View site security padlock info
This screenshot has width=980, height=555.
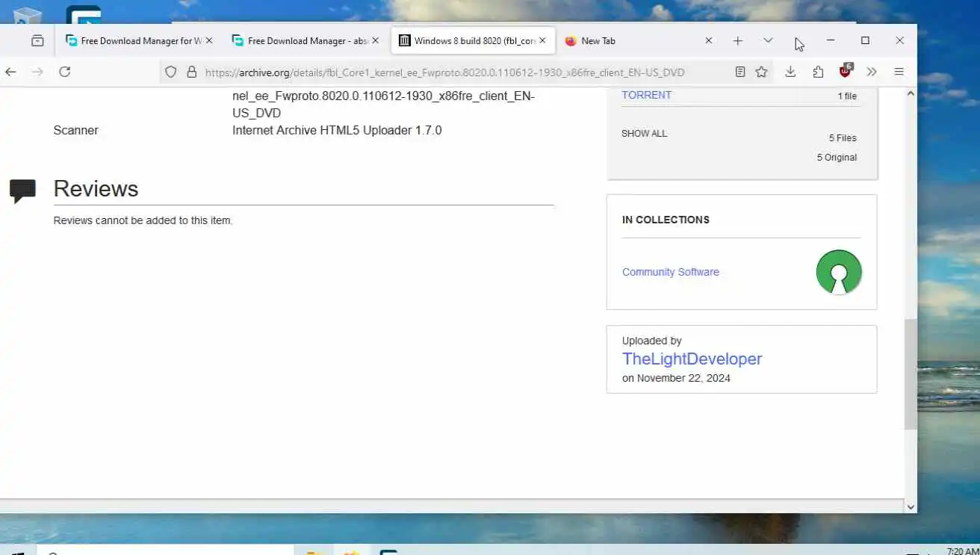(x=191, y=72)
